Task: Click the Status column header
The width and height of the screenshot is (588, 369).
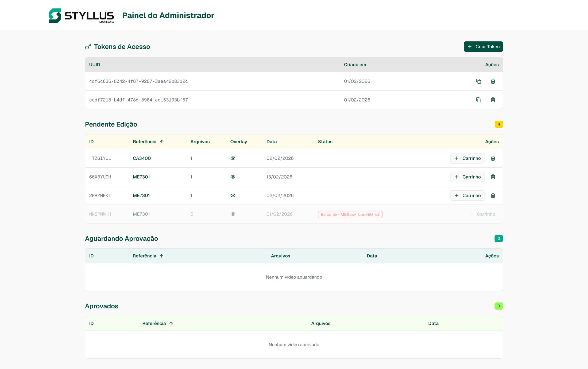Action: tap(325, 142)
